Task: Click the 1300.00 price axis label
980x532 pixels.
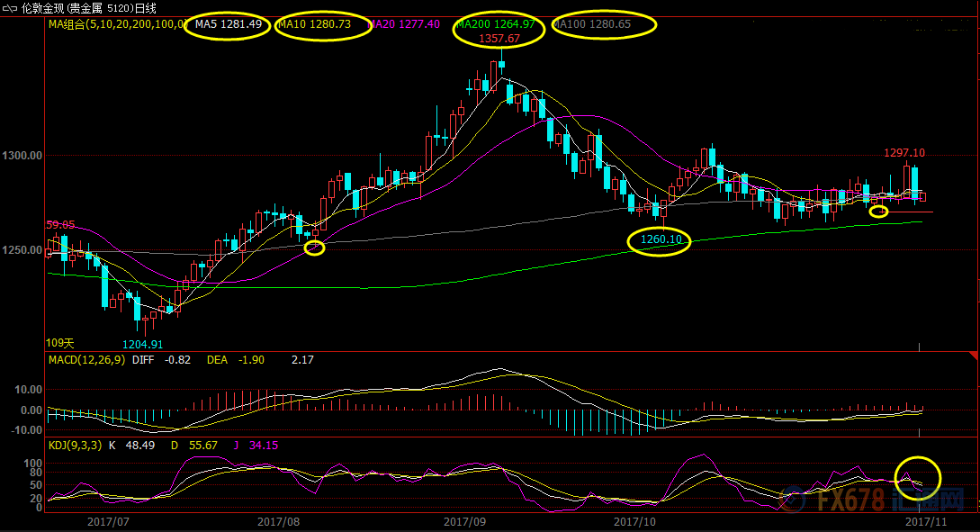Action: click(x=22, y=156)
